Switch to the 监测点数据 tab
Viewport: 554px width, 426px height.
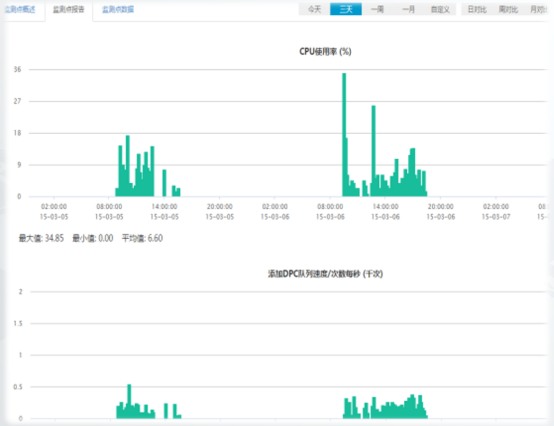click(118, 10)
